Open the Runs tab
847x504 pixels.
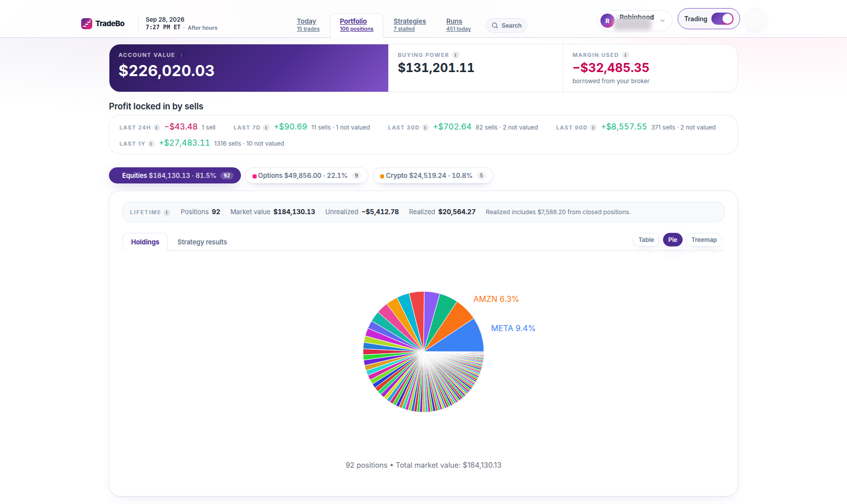458,25
